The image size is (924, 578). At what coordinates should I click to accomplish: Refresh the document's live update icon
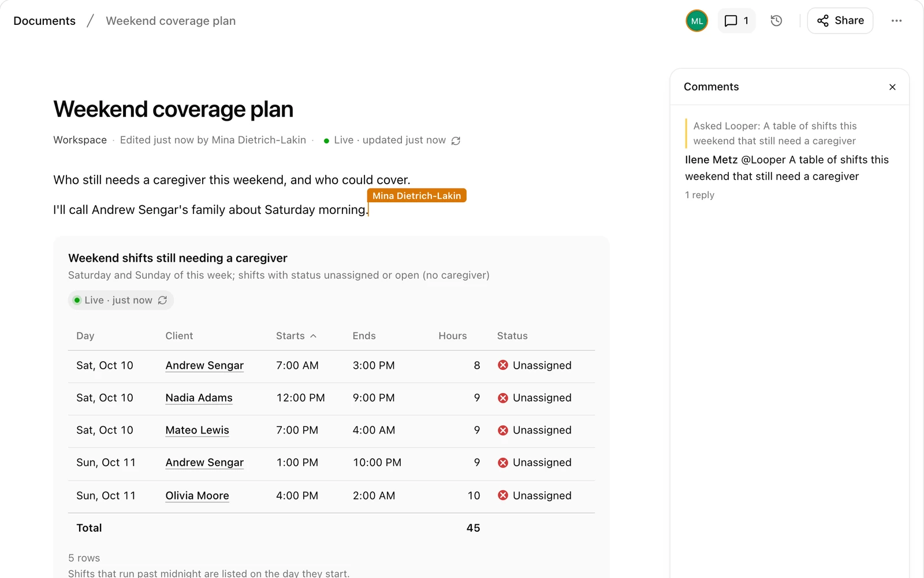(x=456, y=140)
